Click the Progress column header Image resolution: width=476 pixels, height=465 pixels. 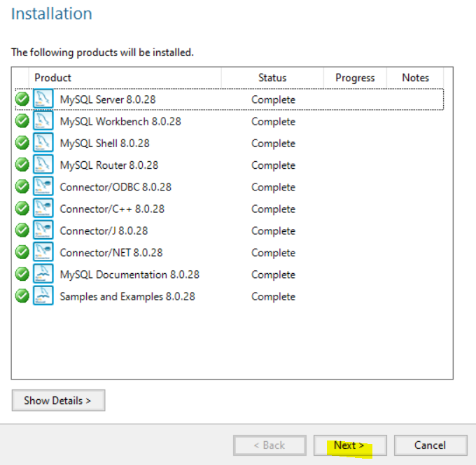click(355, 78)
